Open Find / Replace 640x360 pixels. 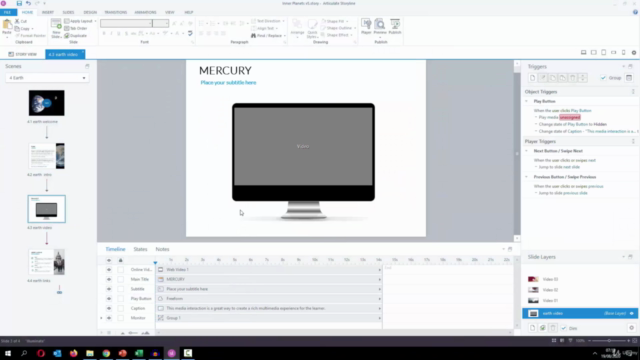click(268, 36)
